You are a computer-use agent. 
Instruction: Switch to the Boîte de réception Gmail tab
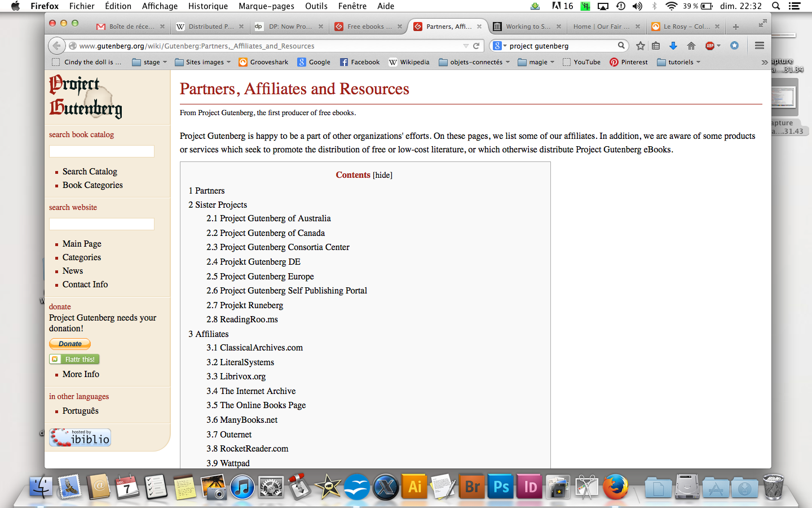131,27
